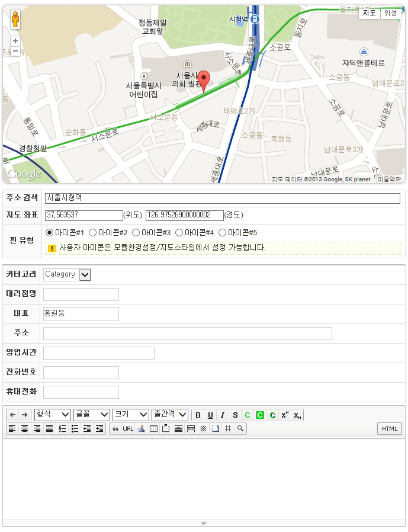Screen dimensions: 408x532
Task: Insert a numbered list
Action: point(62,428)
